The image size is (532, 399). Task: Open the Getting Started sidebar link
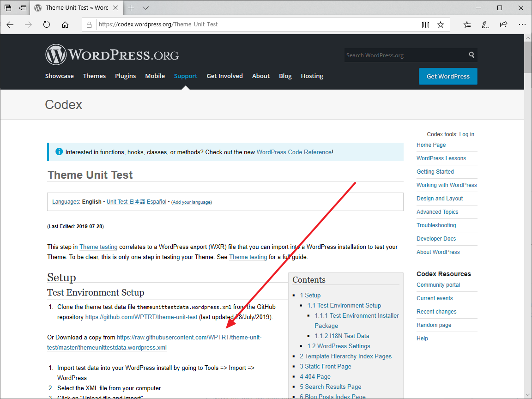point(435,172)
